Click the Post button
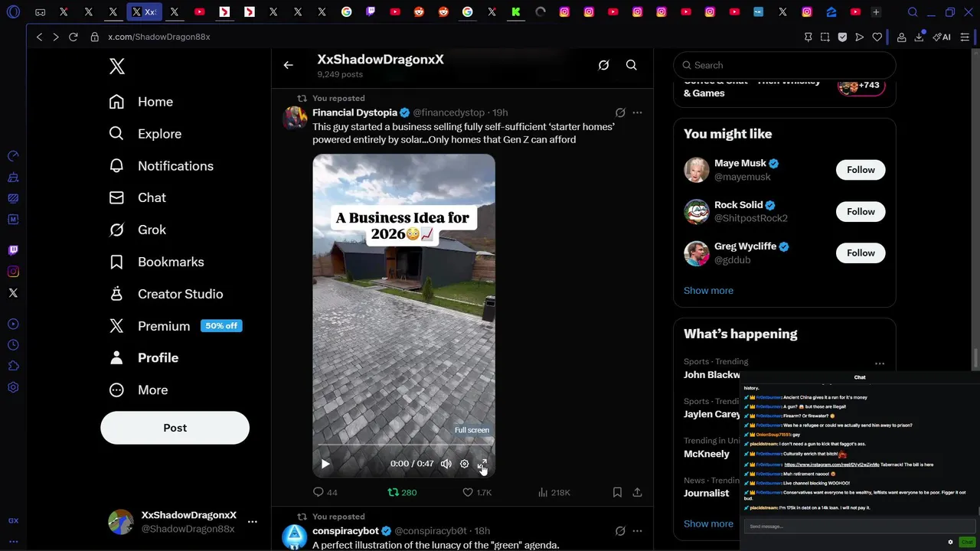The height and width of the screenshot is (551, 980). [x=175, y=428]
